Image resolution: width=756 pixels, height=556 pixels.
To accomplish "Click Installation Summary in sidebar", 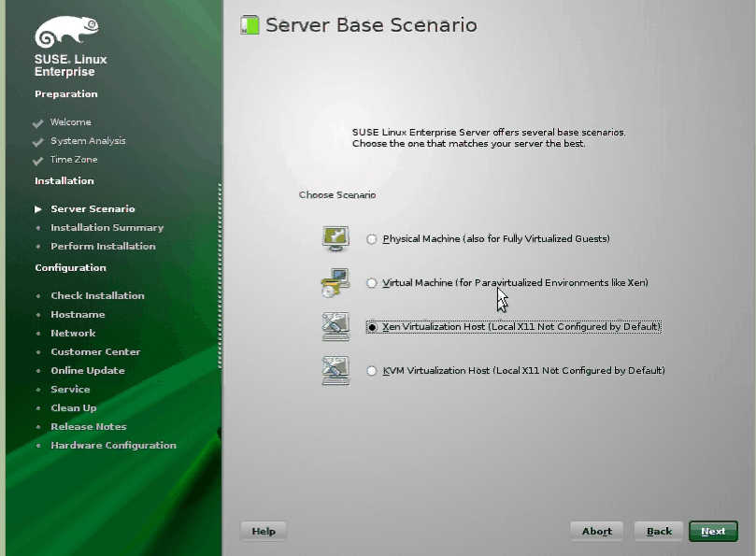I will (107, 228).
